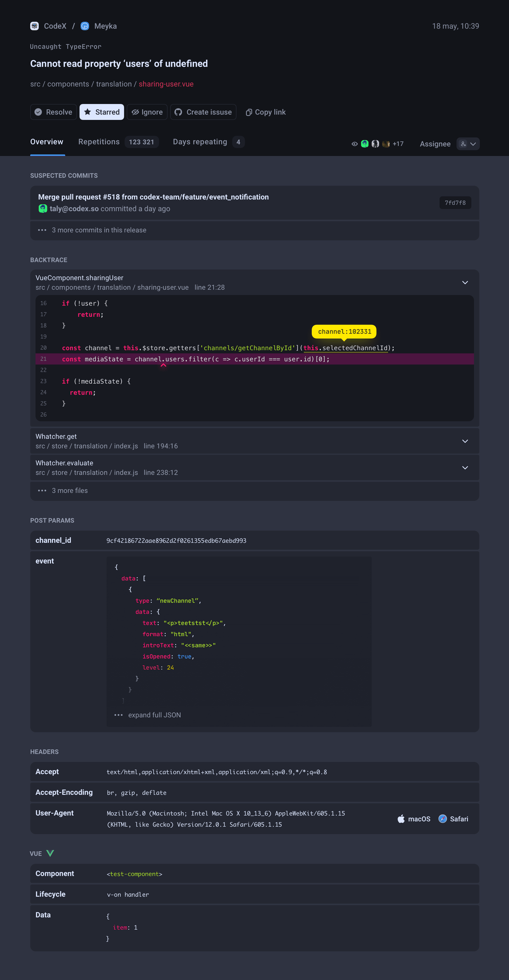The image size is (509, 980).
Task: Click the eye watchers icon
Action: 354,144
